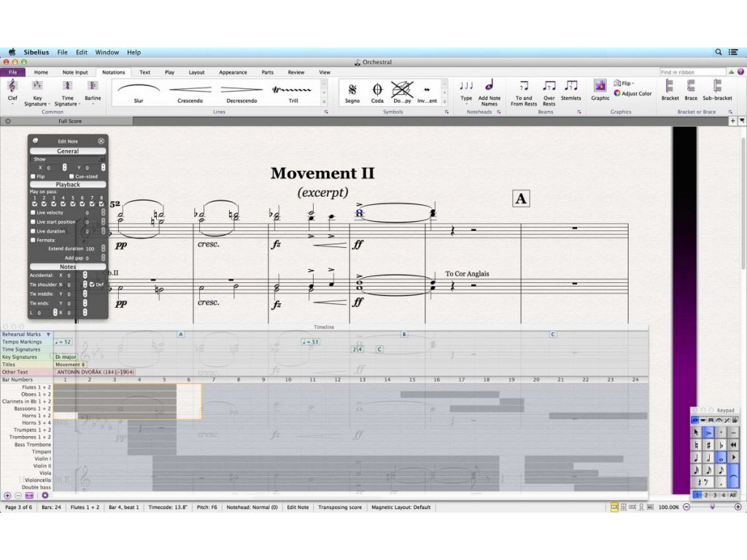Open the Beams group dialog launcher

pos(579,112)
